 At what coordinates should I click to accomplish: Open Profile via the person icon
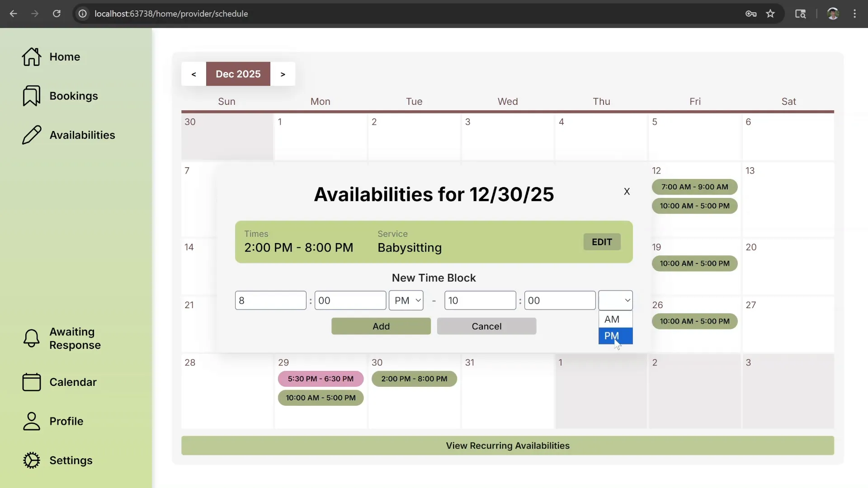tap(32, 421)
